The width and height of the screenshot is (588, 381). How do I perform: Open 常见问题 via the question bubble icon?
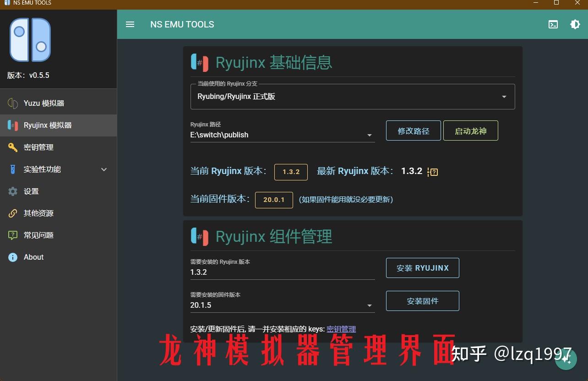(x=13, y=235)
